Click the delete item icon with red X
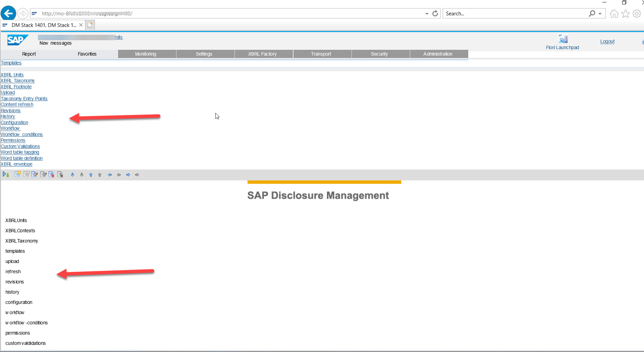 click(52, 174)
